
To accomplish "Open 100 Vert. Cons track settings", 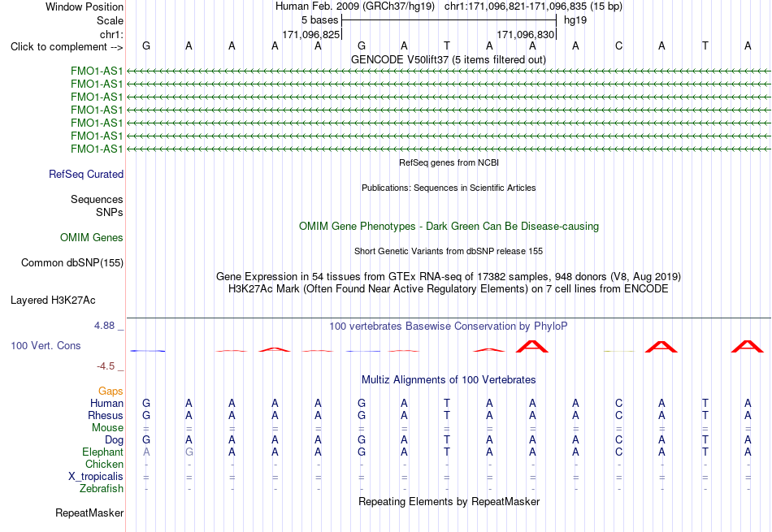I will pos(46,345).
